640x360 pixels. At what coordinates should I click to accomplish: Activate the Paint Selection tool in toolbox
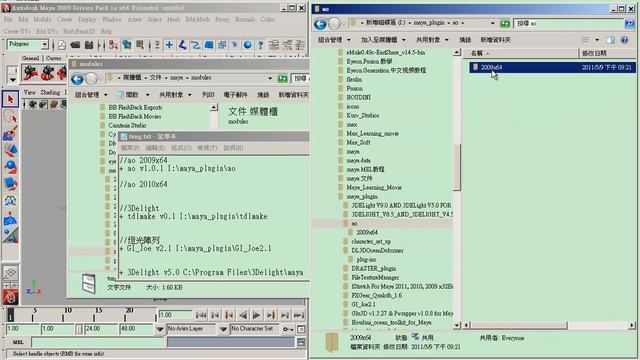click(10, 133)
